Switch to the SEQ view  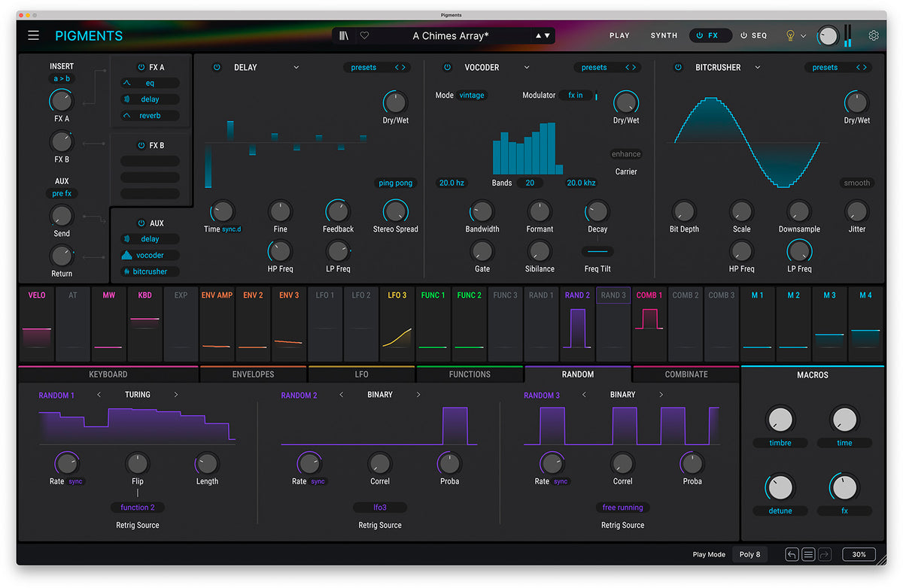[753, 35]
